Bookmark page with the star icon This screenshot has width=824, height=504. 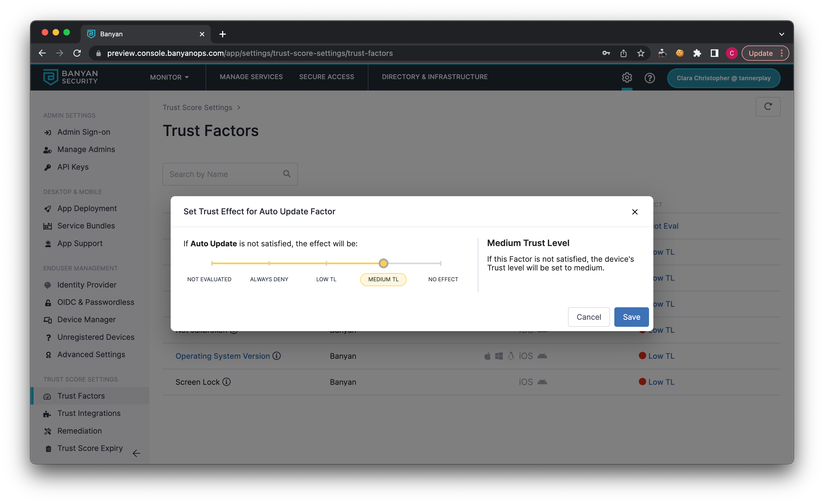click(640, 53)
